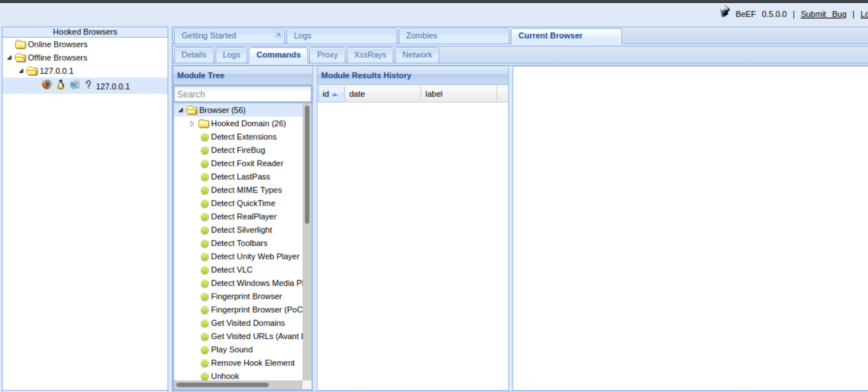Select the Commands sub-tab

tap(278, 55)
